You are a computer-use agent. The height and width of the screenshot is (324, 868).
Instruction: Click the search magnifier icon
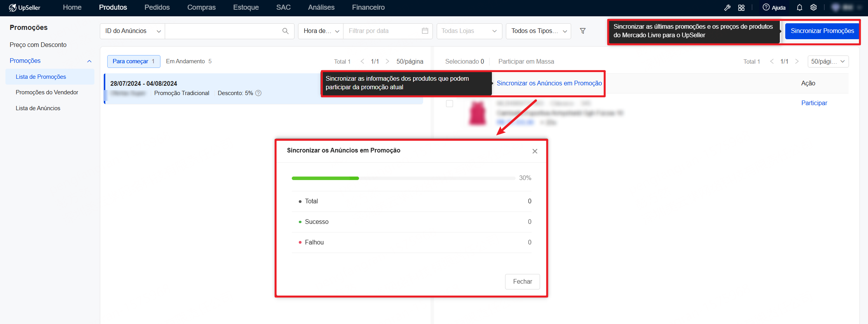(x=285, y=31)
